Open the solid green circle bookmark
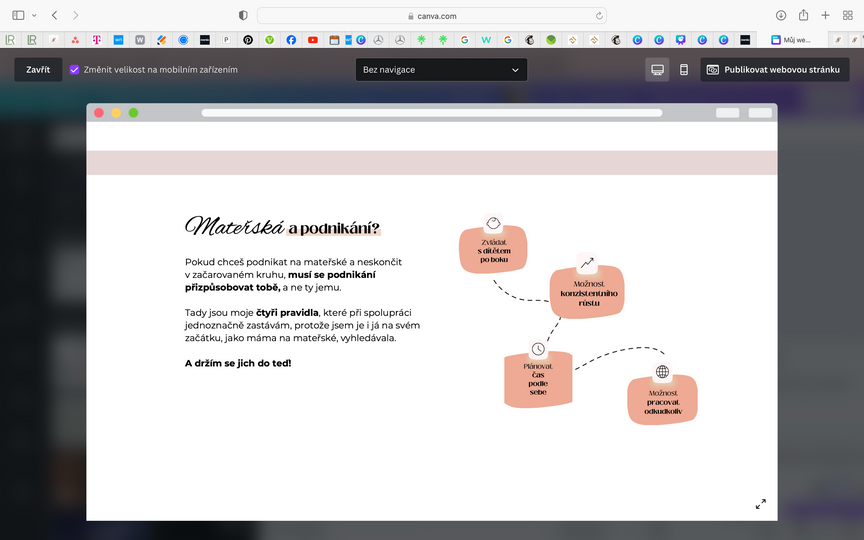This screenshot has height=540, width=864. click(551, 40)
